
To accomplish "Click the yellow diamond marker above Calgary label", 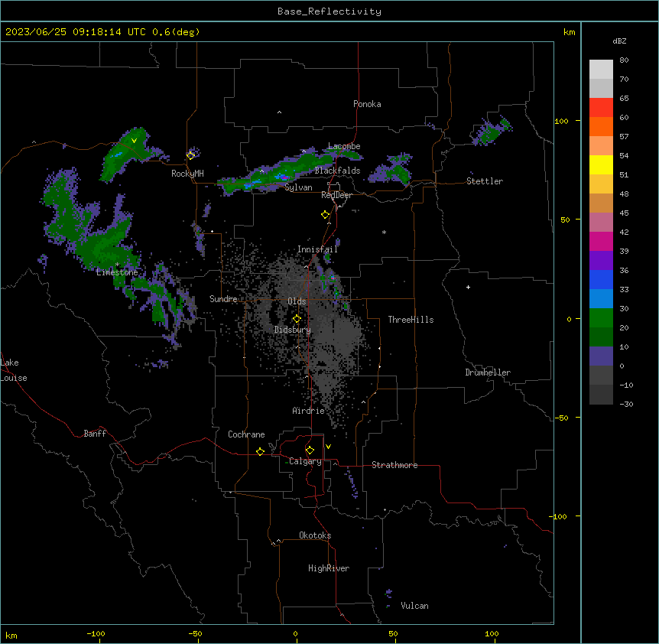I will [x=310, y=450].
